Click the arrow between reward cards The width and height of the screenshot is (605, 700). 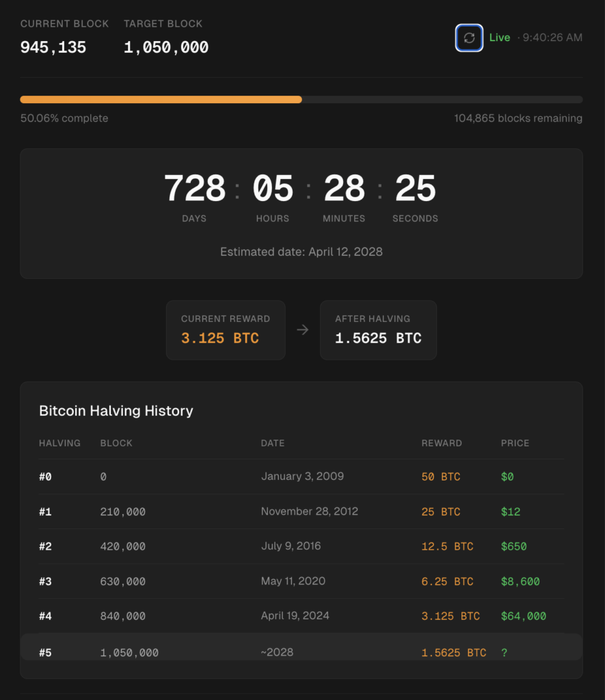303,330
